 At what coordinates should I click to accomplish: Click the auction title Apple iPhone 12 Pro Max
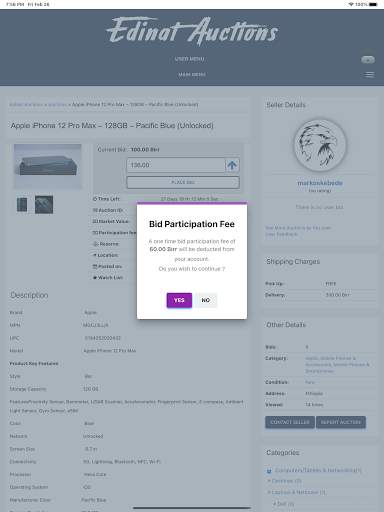112,126
